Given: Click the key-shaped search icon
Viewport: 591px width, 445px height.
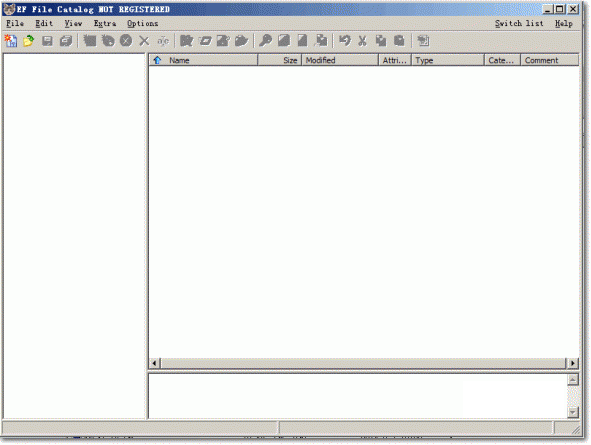Looking at the screenshot, I should pyautogui.click(x=266, y=40).
